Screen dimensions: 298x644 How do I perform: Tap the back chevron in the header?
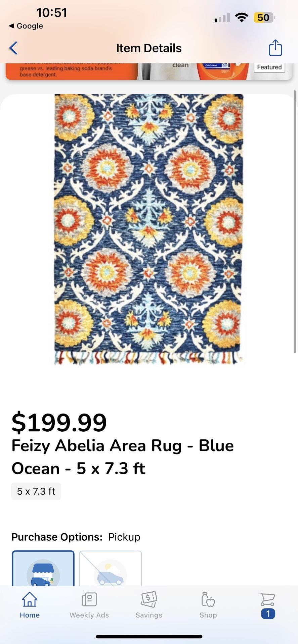(x=13, y=48)
